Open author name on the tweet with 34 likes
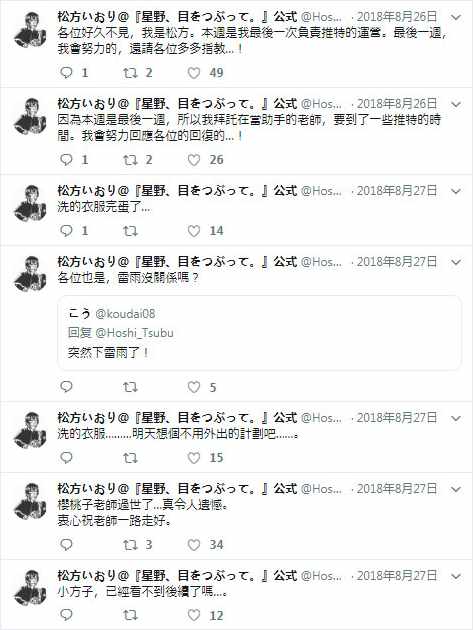Image resolution: width=473 pixels, height=630 pixels. coord(177,489)
